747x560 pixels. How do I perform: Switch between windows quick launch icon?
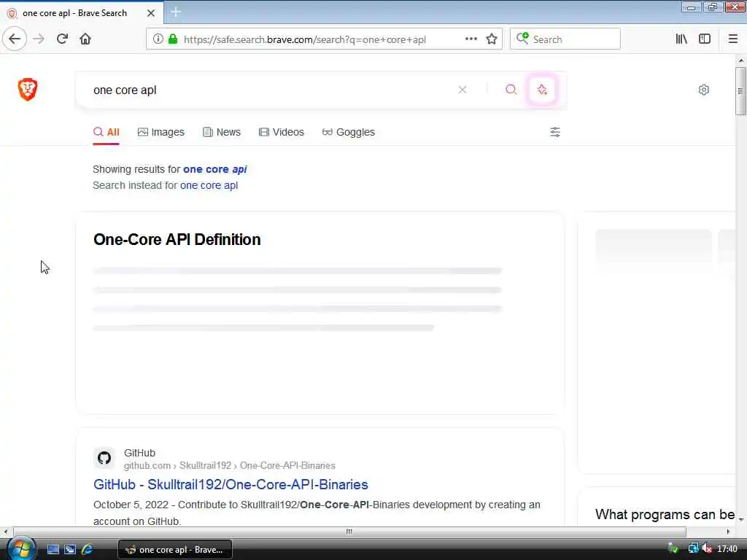click(70, 550)
